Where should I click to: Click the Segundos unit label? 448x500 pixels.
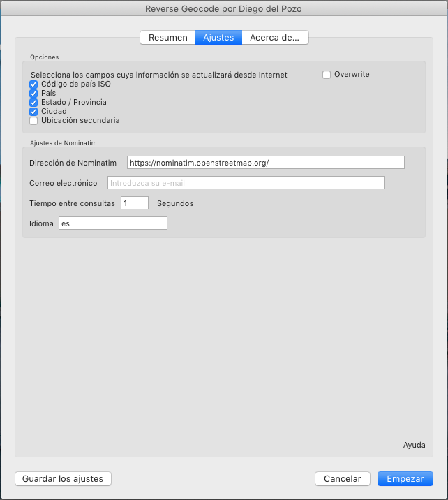175,204
